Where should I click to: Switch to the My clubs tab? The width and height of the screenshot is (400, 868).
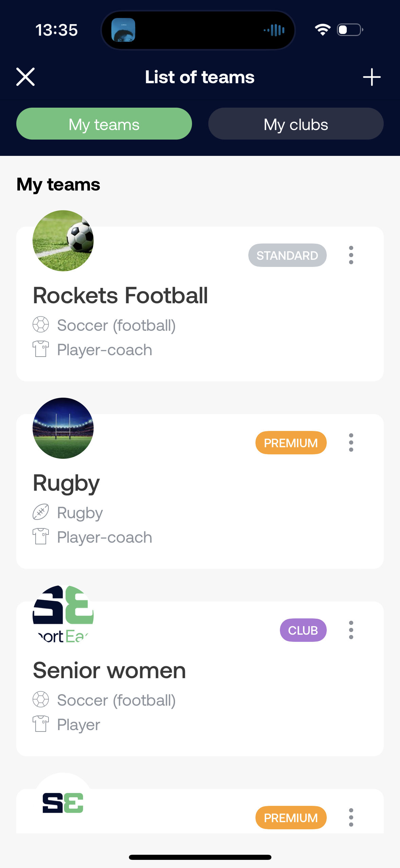296,124
